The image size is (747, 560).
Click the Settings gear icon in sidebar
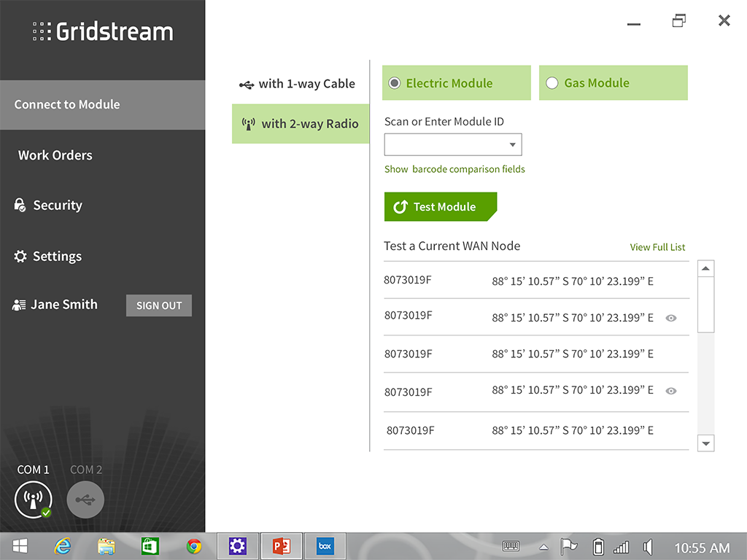20,257
